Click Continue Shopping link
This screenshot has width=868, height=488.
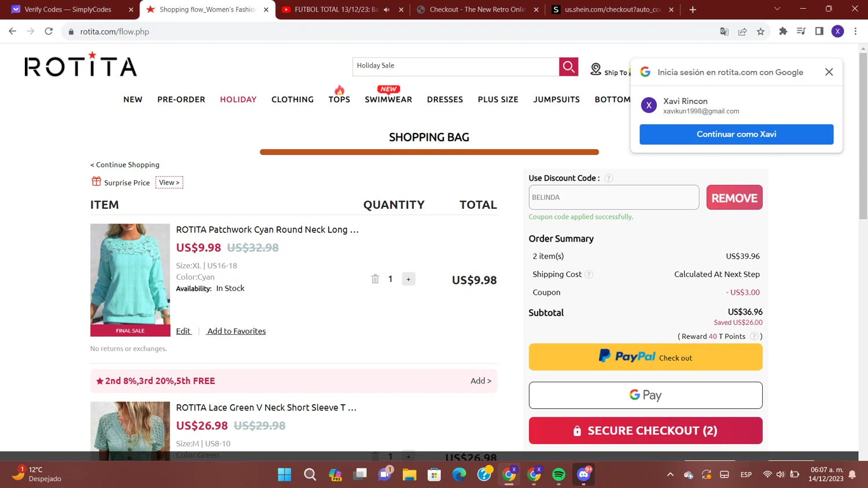point(125,165)
